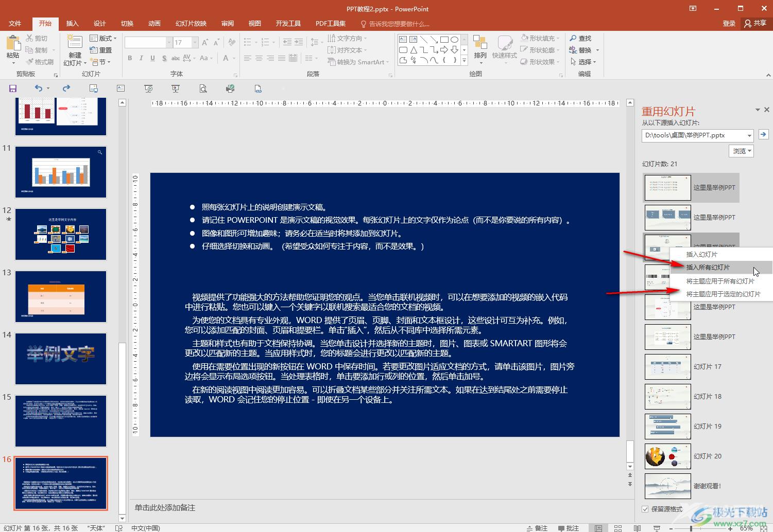Image resolution: width=773 pixels, height=532 pixels.
Task: Center-align the paragraph text
Action: point(259,58)
